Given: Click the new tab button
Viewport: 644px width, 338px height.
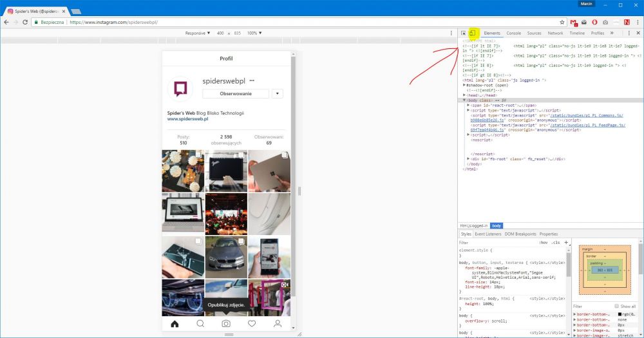Looking at the screenshot, I should click(75, 12).
